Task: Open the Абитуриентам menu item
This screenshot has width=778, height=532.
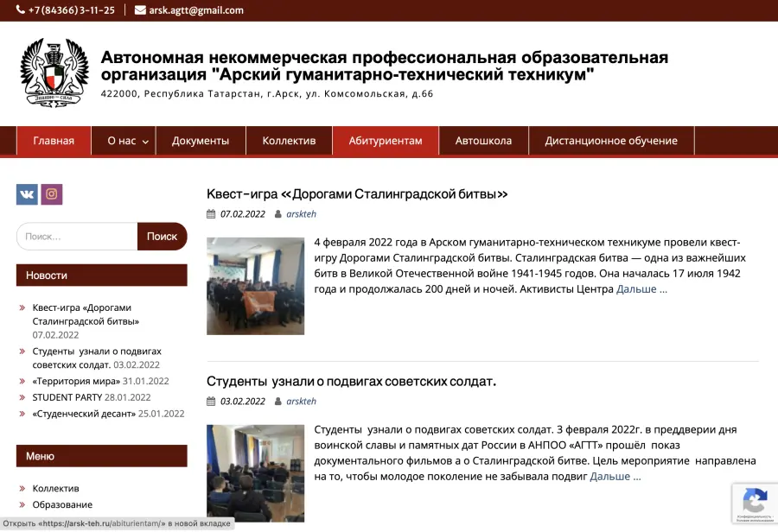Action: [386, 141]
